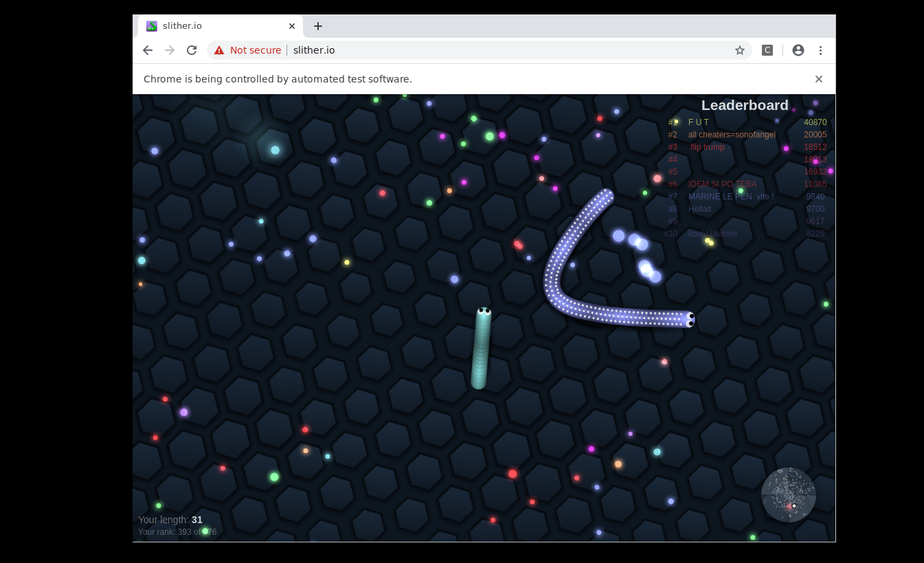Open a new tab with the plus button
This screenshot has height=563, width=924.
pos(317,26)
